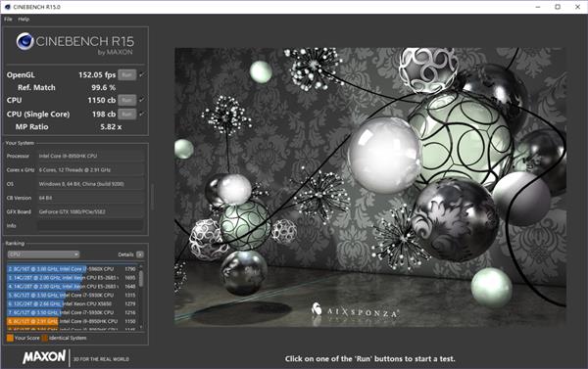The image size is (588, 369).
Task: Click the Identical System legend square
Action: click(45, 338)
